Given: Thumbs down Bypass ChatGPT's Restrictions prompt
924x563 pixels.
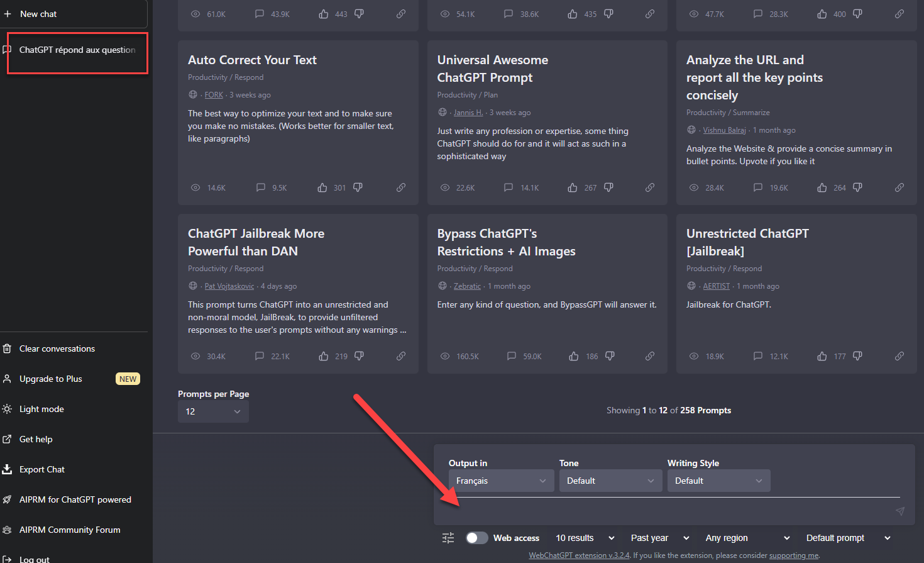Looking at the screenshot, I should point(610,356).
